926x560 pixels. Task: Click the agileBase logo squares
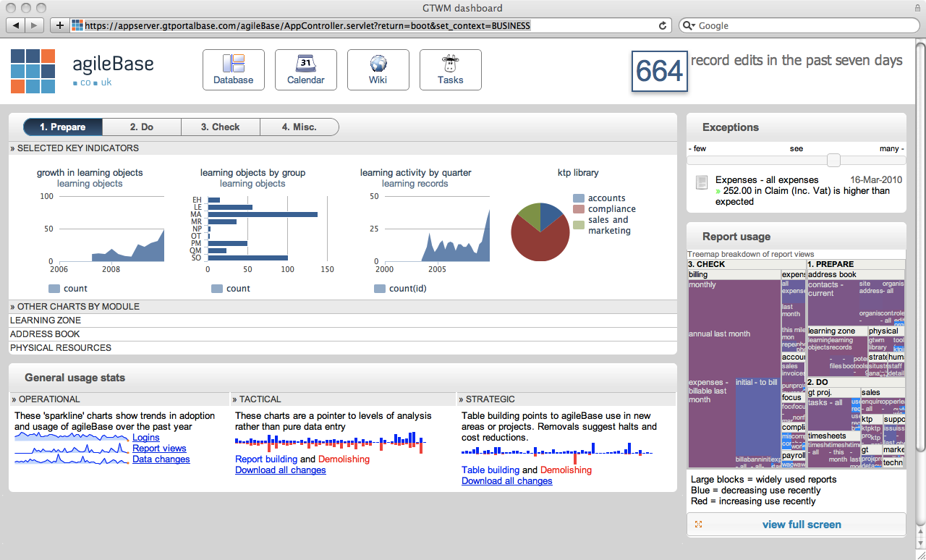(33, 71)
